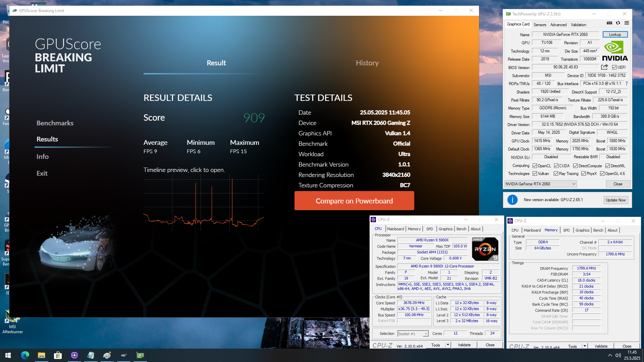Click the GPUScore title bar app icon
Screen dimensions: 644x362
tap(15, 11)
